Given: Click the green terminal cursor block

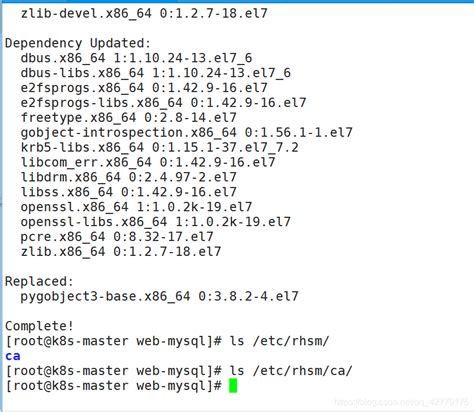Looking at the screenshot, I should tap(233, 386).
